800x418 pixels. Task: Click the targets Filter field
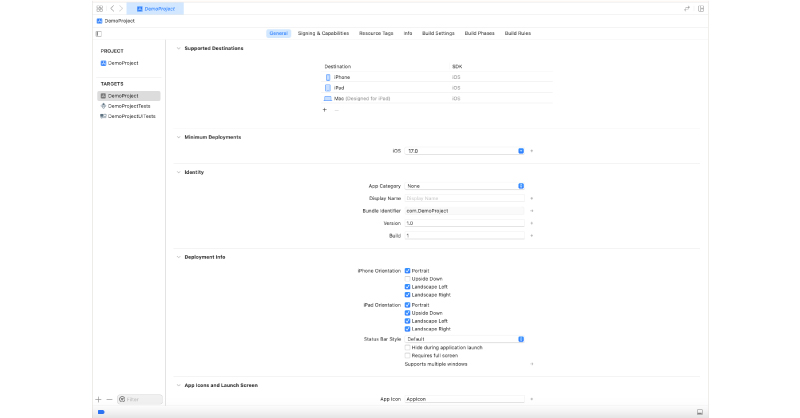(x=140, y=399)
